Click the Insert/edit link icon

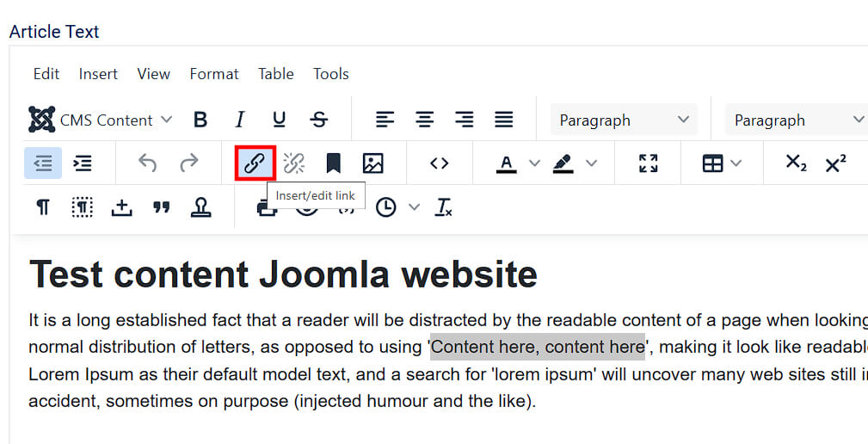click(x=255, y=163)
